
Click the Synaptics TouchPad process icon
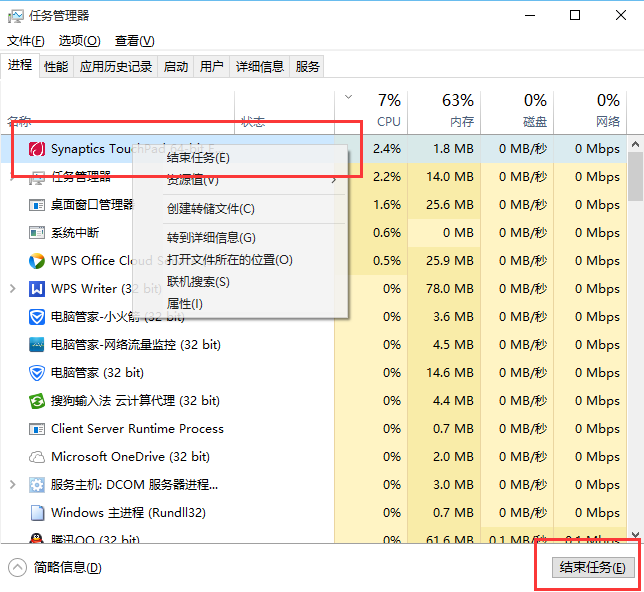(37, 149)
